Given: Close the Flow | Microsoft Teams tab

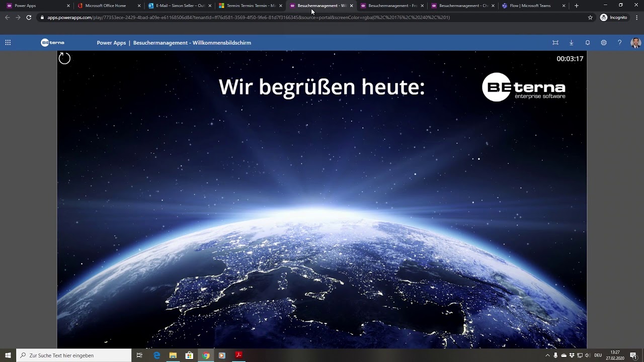Looking at the screenshot, I should 563,6.
